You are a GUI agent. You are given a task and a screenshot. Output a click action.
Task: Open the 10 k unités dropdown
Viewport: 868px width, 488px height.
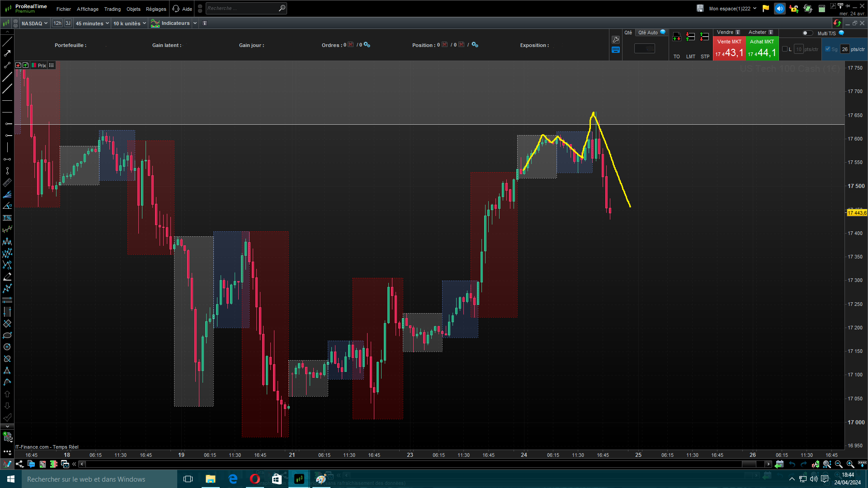(129, 23)
